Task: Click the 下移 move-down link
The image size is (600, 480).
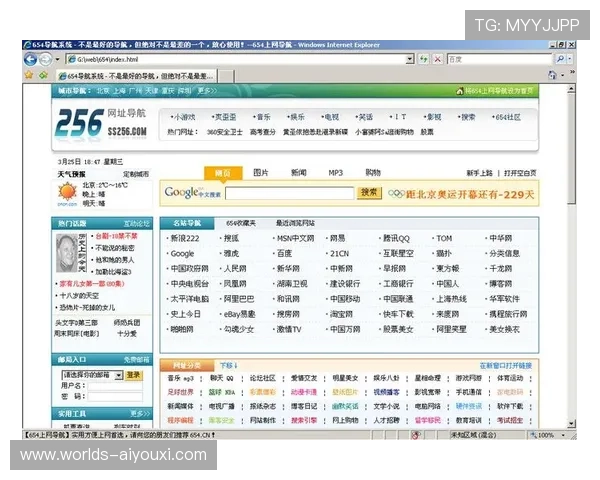Action: (x=228, y=366)
